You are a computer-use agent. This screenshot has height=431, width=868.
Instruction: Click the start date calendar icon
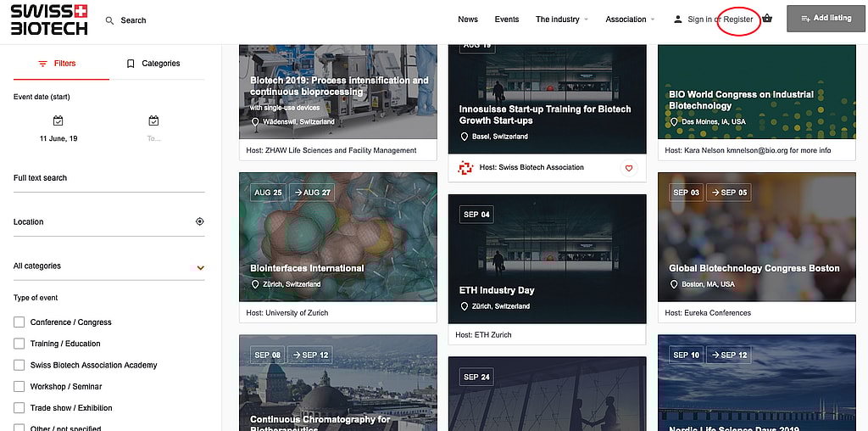(58, 121)
